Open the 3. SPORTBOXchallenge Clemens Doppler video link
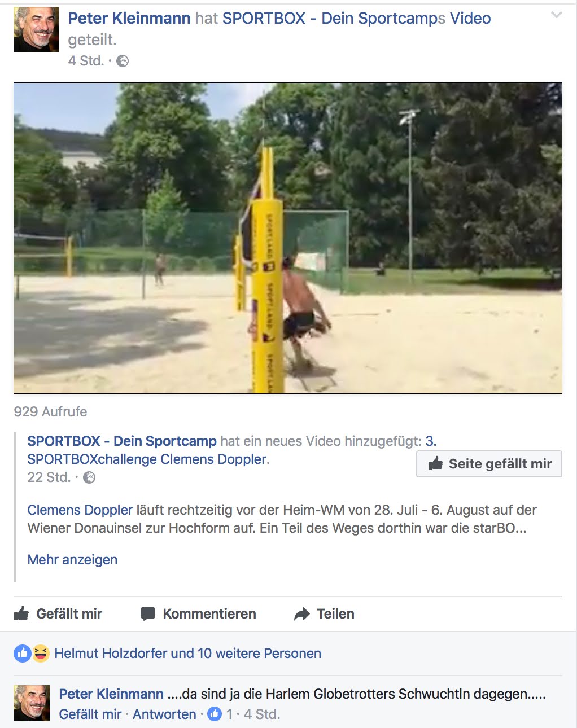 pyautogui.click(x=148, y=459)
